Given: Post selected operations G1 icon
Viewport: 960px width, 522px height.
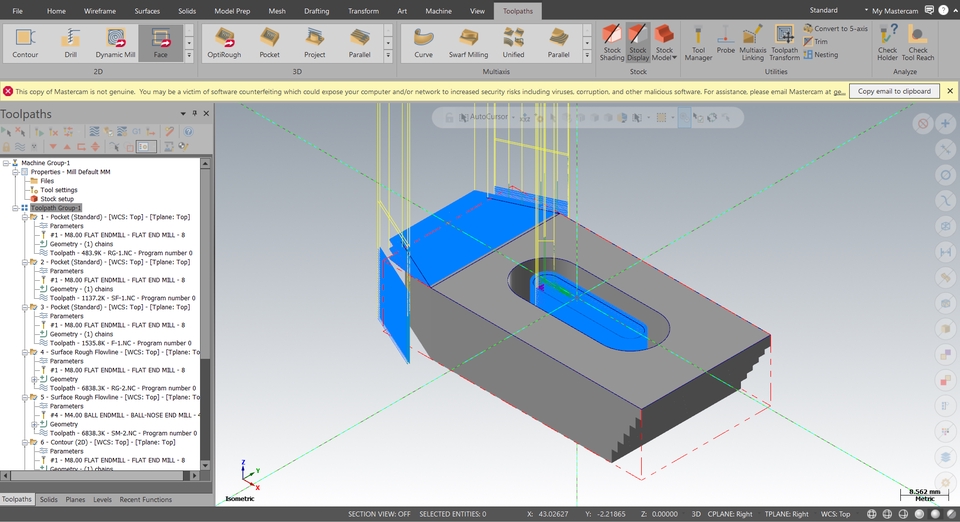Looking at the screenshot, I should coord(136,132).
